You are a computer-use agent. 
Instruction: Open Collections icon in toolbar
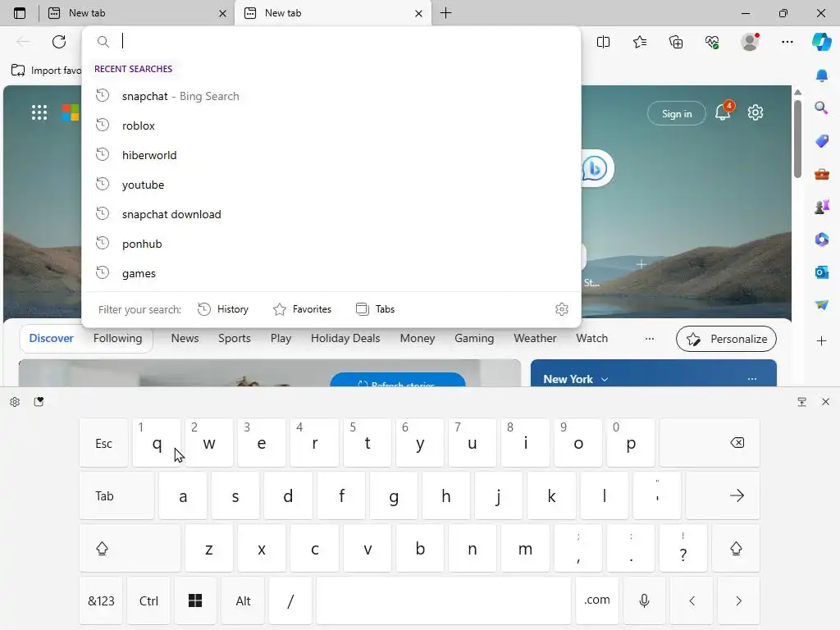click(x=676, y=42)
